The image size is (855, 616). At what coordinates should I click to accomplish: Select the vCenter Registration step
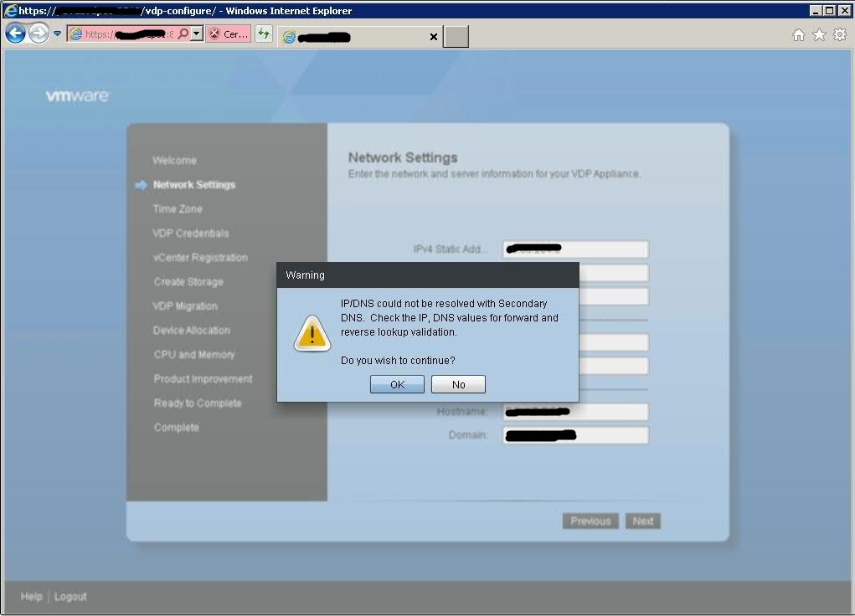pos(201,257)
